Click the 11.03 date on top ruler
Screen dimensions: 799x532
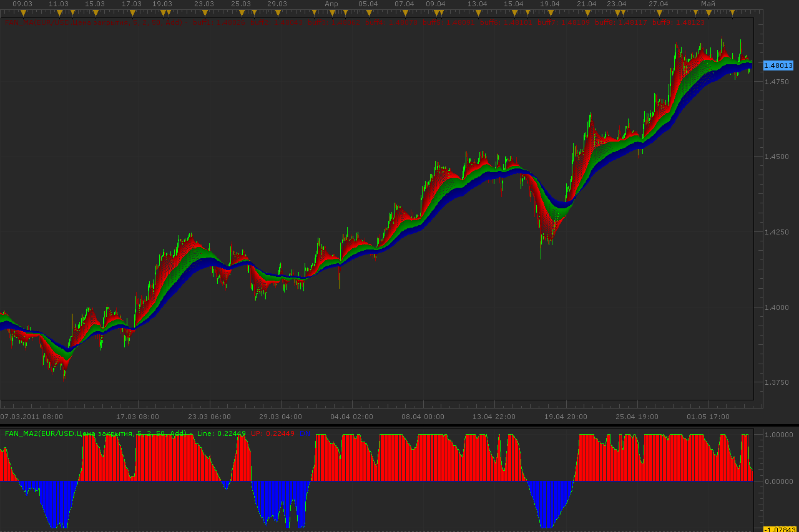tap(59, 4)
